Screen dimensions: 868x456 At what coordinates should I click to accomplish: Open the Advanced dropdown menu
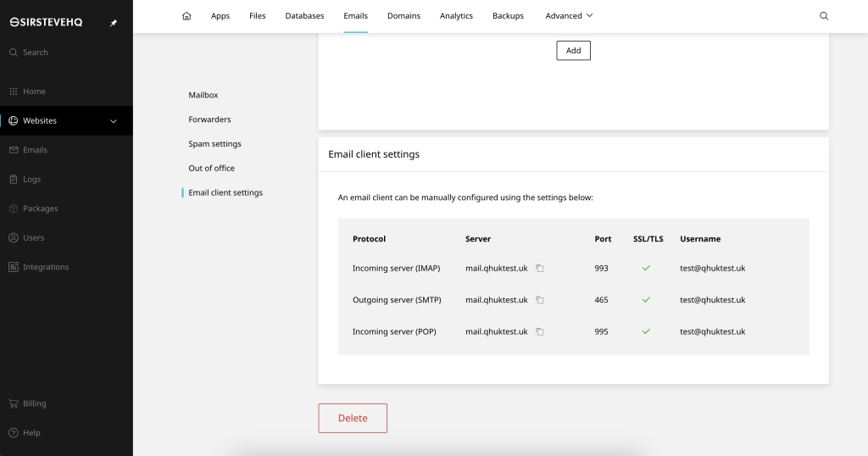(569, 15)
